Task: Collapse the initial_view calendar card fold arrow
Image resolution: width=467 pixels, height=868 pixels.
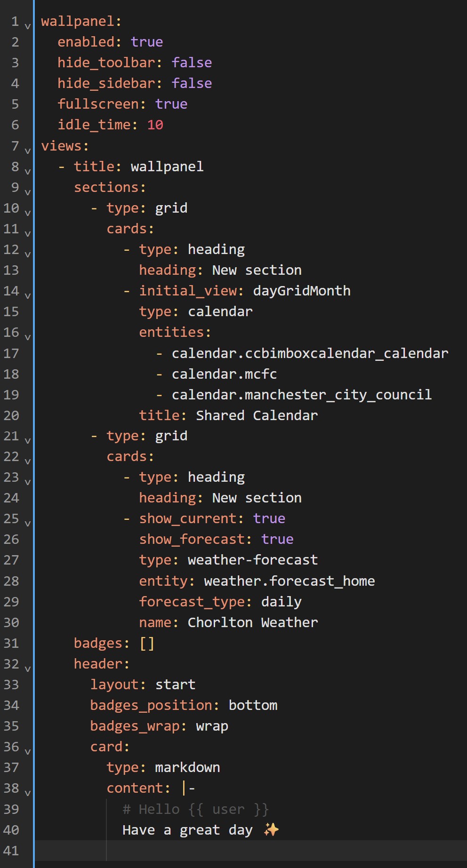Action: click(28, 296)
